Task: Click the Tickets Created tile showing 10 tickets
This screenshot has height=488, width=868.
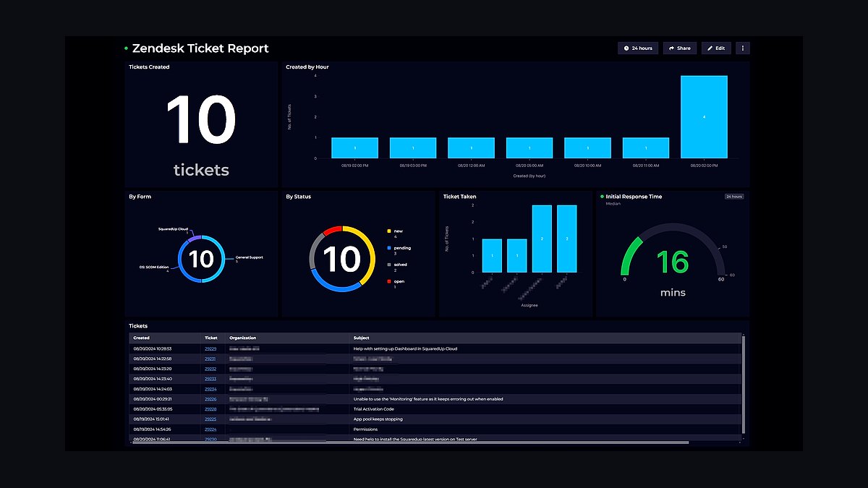Action: click(x=201, y=124)
